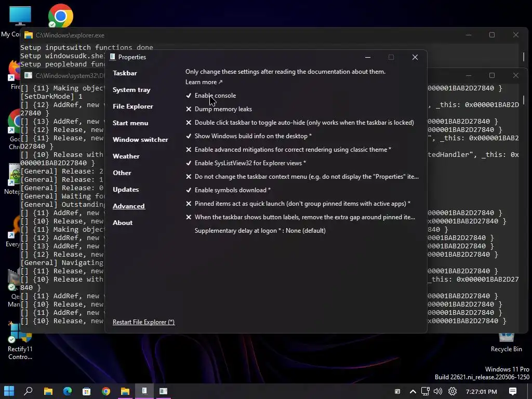Image resolution: width=532 pixels, height=399 pixels.
Task: Toggle Enable SysListView32 for Explorer views
Action: tap(246, 163)
